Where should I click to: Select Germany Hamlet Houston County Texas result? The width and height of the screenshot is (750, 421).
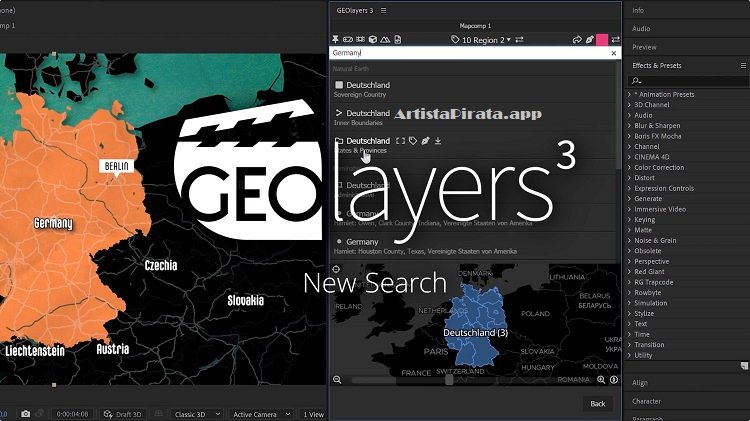474,246
